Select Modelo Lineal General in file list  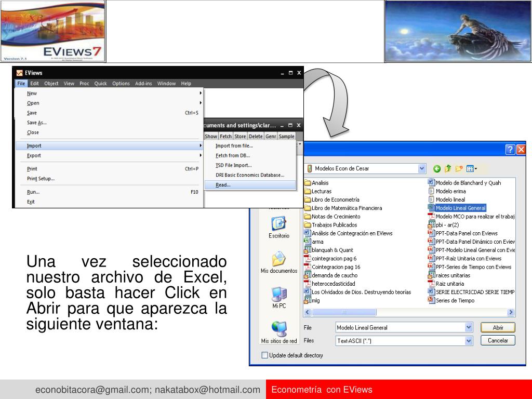point(457,208)
